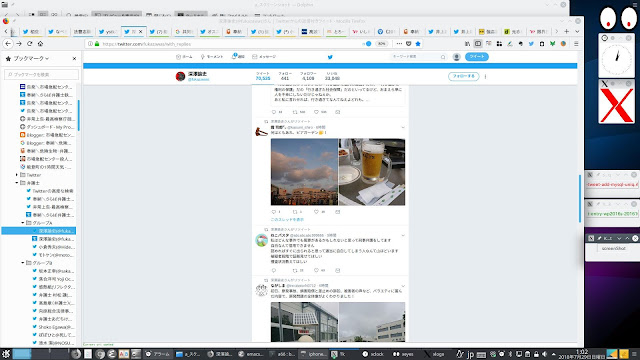View the followers count 4,109 tab
The image size is (640, 360).
pos(308,76)
